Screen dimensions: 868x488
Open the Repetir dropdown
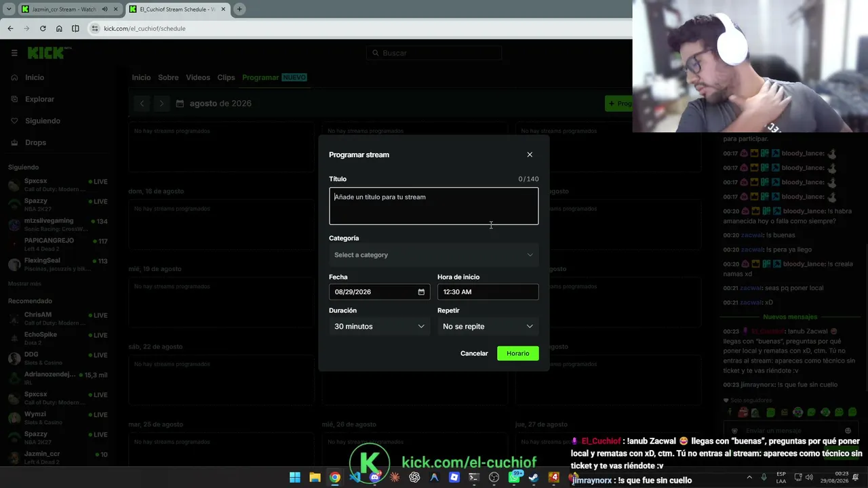488,327
